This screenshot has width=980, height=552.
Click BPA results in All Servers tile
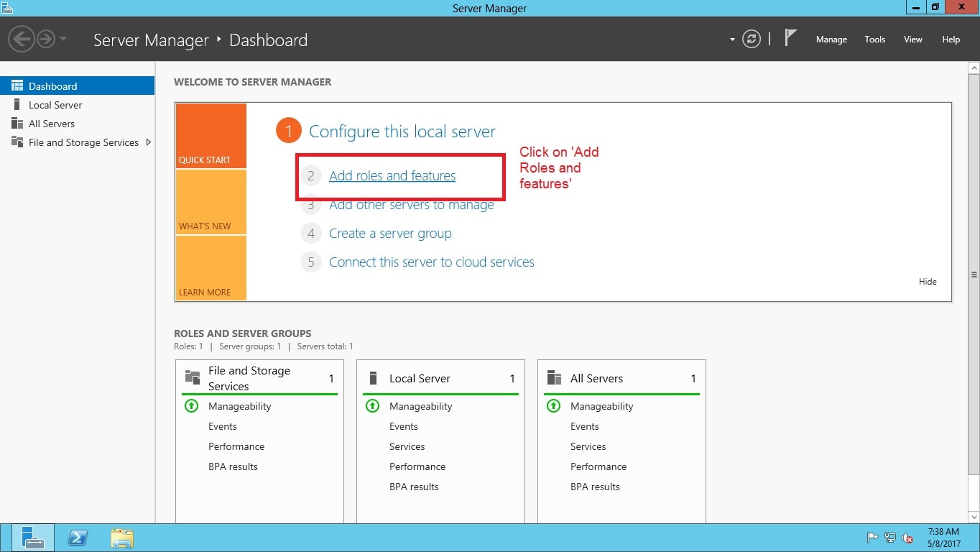(595, 487)
